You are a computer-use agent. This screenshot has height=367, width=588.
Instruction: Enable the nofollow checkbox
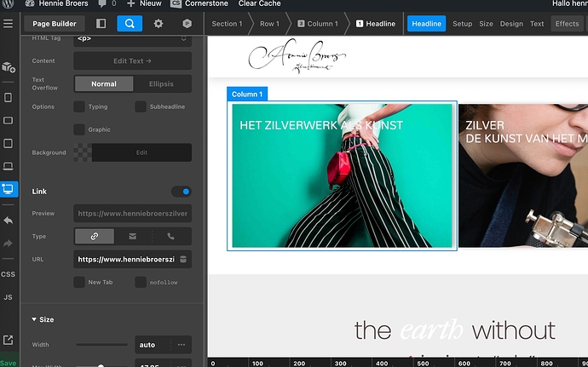tap(141, 282)
